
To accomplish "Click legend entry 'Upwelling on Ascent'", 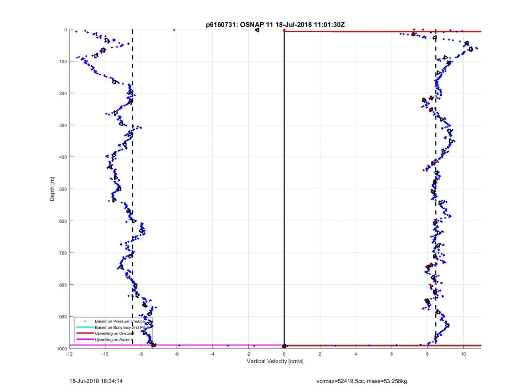I will (x=113, y=339).
